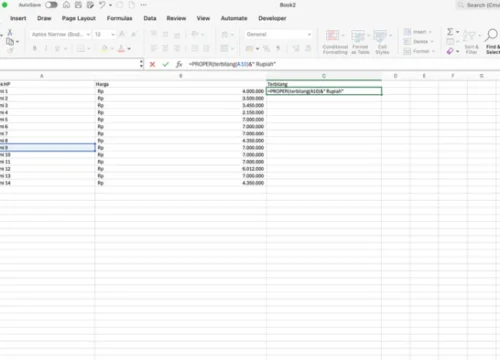This screenshot has height=360, width=500.
Task: Click the Redo icon in title bar
Action: pos(120,5)
